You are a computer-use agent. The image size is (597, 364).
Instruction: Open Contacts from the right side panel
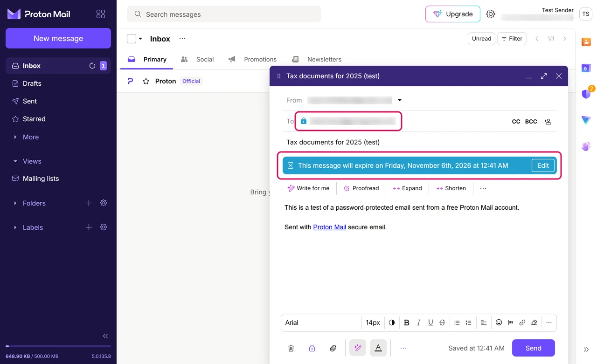[x=586, y=41]
